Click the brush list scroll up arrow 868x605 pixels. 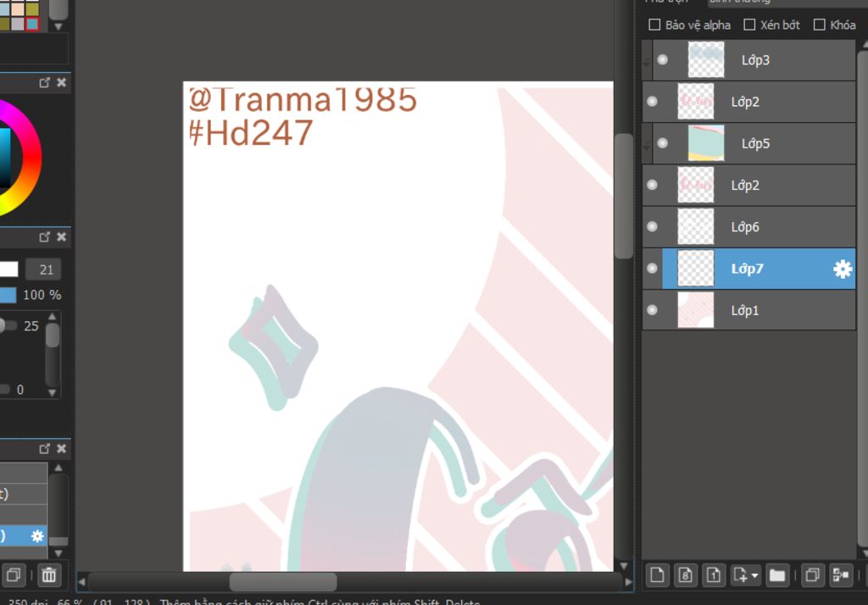tap(58, 468)
